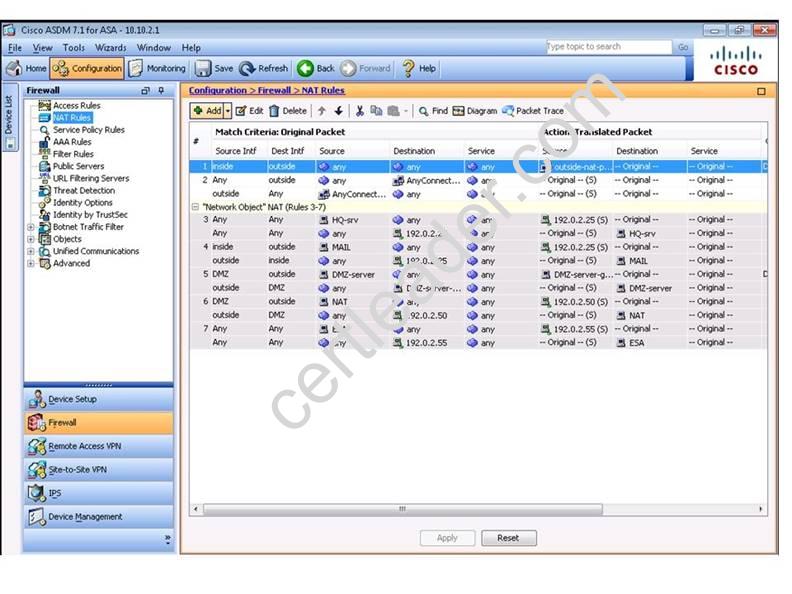
Task: Paste NAT rule from clipboard
Action: (393, 111)
